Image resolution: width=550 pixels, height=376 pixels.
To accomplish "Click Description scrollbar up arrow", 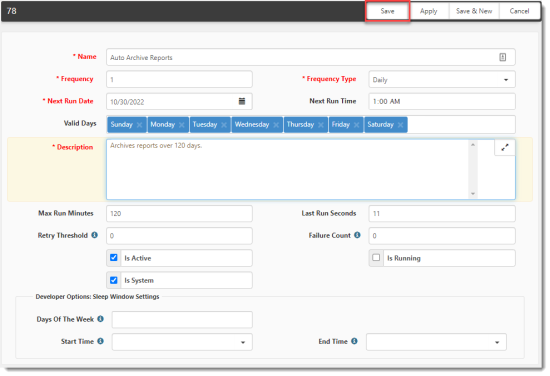I will pos(473,145).
